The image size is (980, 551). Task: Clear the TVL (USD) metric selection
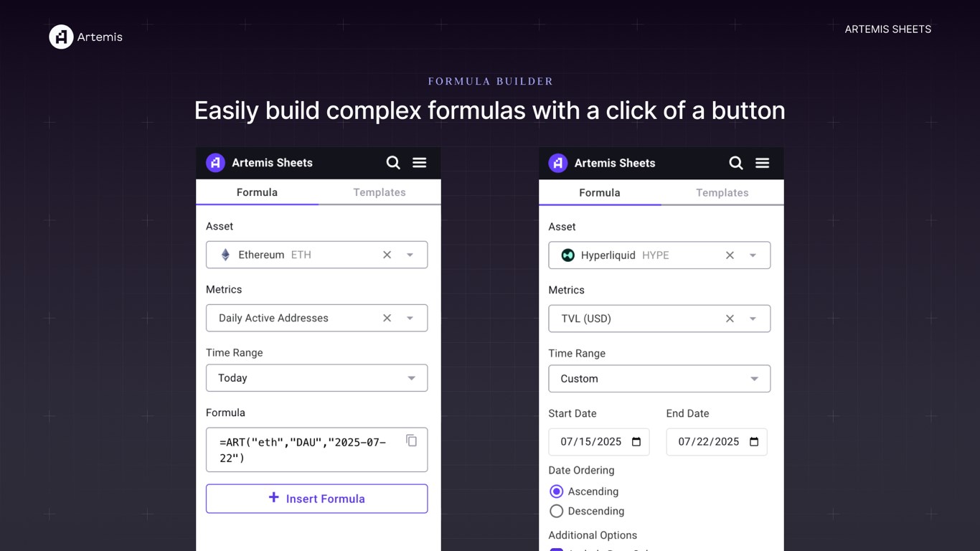(730, 319)
